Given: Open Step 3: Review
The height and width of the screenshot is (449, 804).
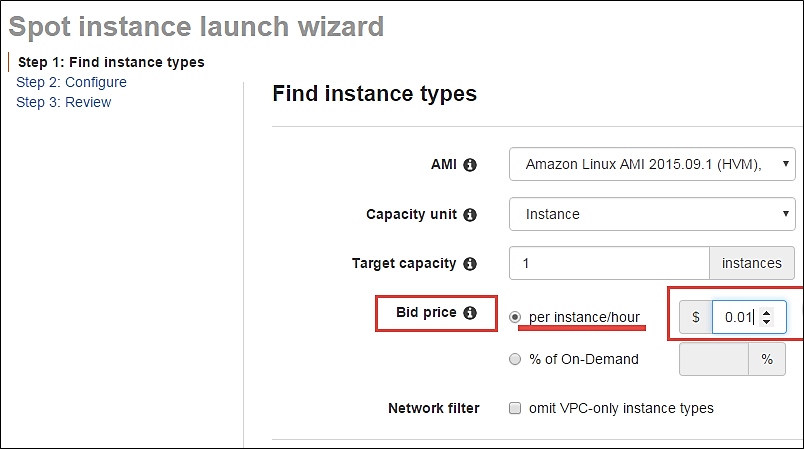Looking at the screenshot, I should click(x=64, y=102).
